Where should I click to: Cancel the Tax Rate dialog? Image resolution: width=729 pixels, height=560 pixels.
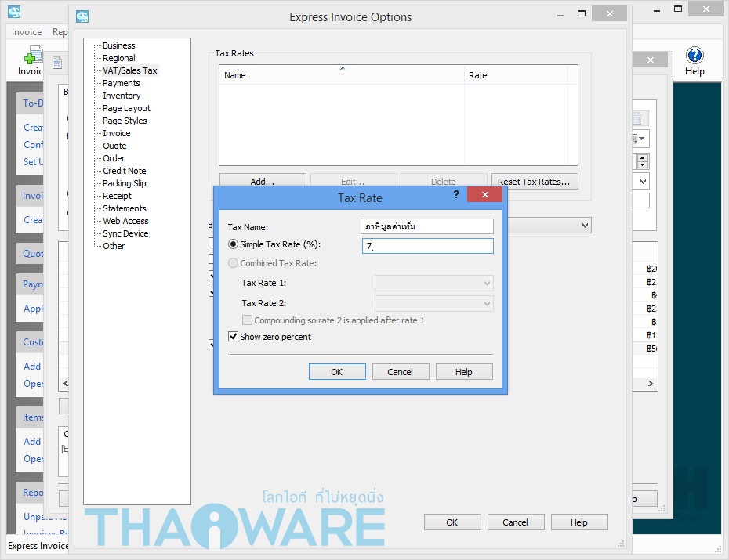click(401, 372)
